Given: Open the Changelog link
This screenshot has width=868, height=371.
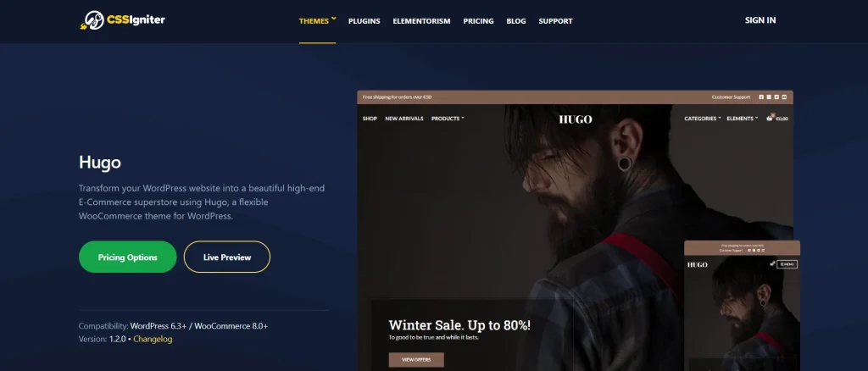Looking at the screenshot, I should click(x=153, y=339).
